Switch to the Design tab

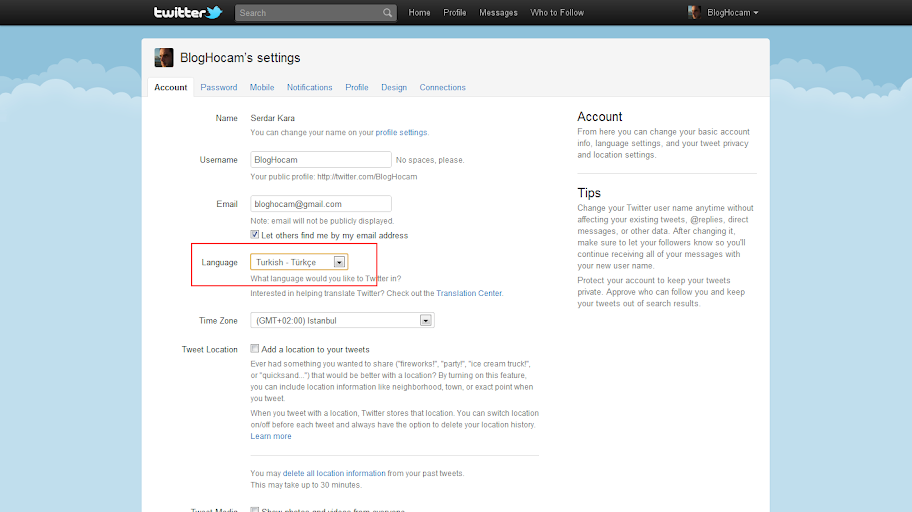pos(394,87)
